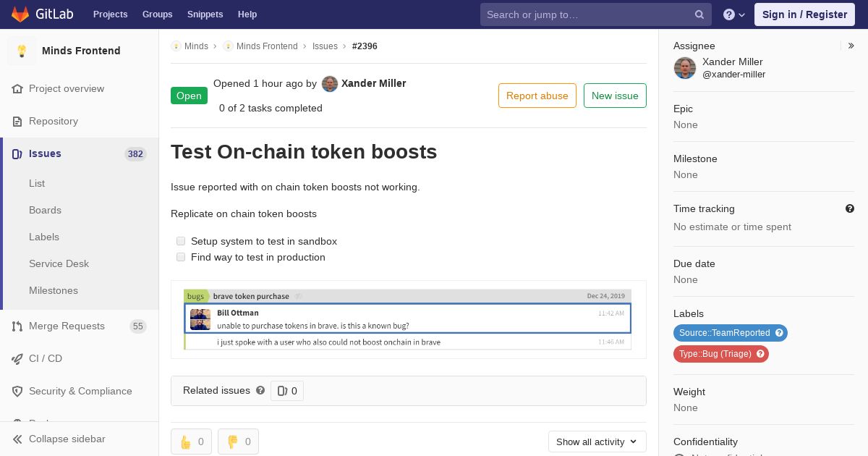The image size is (868, 456).
Task: Collapse right sidebar with double-arrow icon
Action: click(851, 46)
